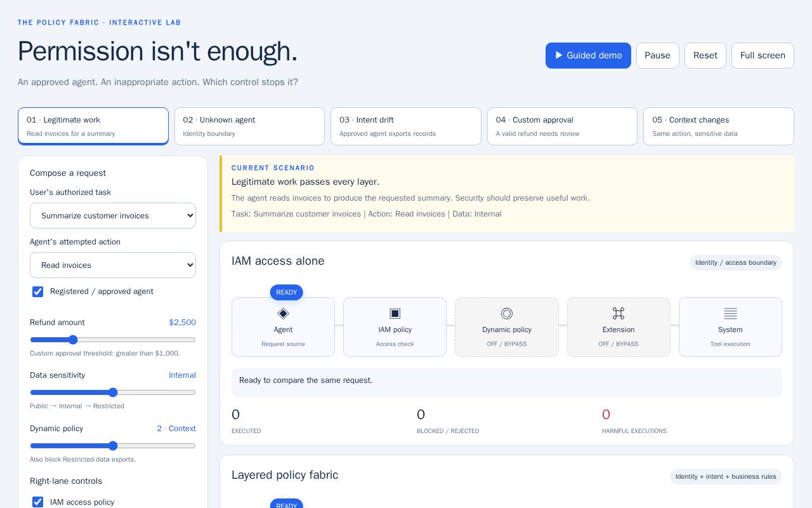Image resolution: width=812 pixels, height=508 pixels.
Task: Choose the 05 Context changes scenario
Action: point(719,126)
